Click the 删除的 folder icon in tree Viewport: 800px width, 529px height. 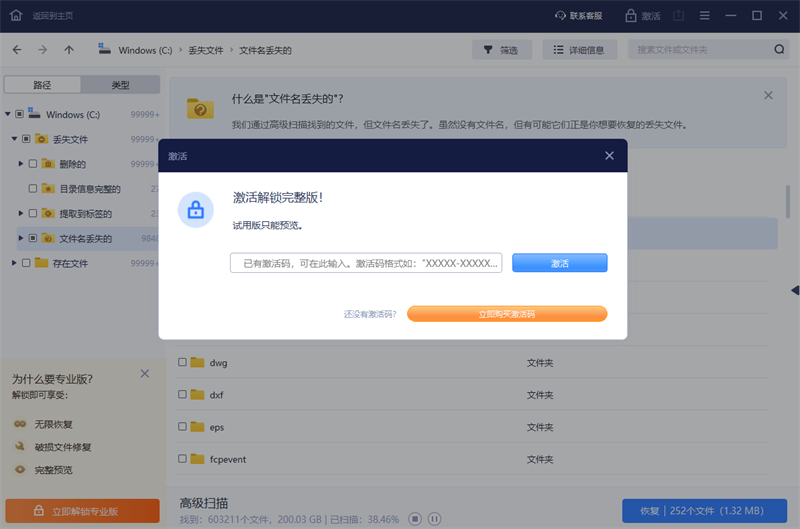tap(48, 163)
